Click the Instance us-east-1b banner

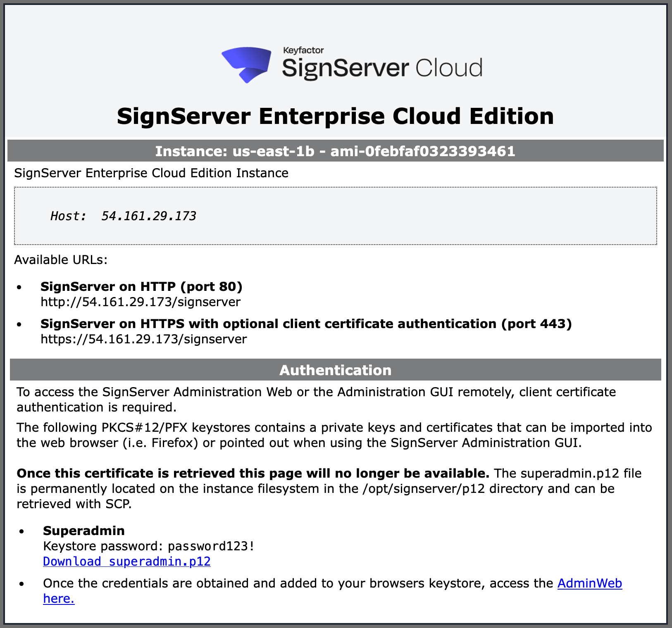pyautogui.click(x=335, y=151)
